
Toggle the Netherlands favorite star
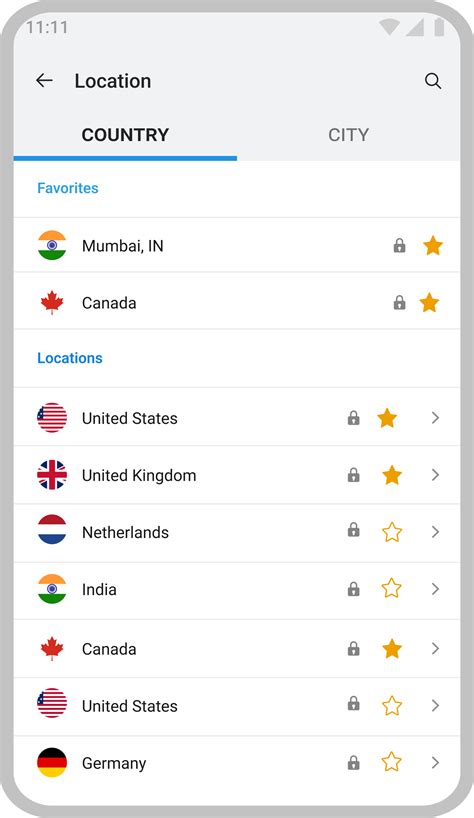(x=392, y=532)
